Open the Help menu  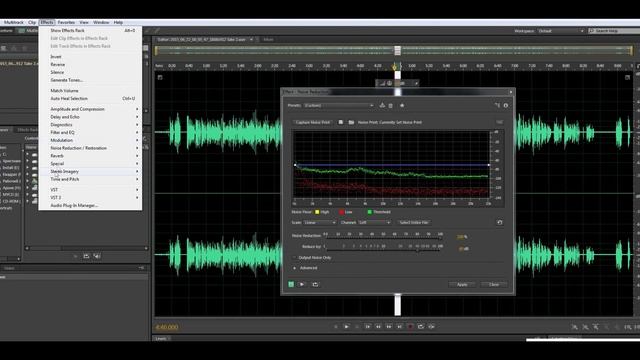[x=118, y=22]
